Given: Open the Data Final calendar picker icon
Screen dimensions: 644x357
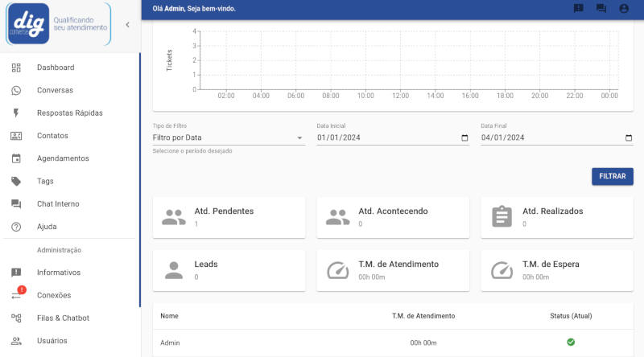Looking at the screenshot, I should pos(629,137).
